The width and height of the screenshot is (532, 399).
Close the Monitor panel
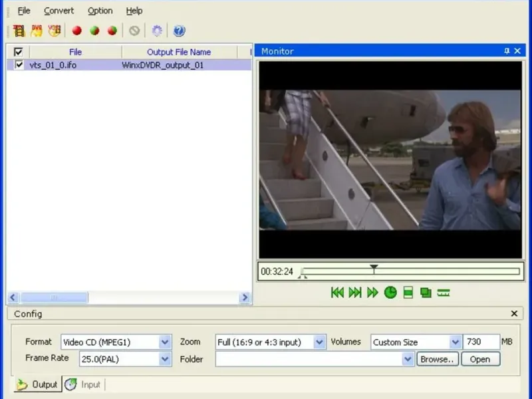(x=517, y=51)
